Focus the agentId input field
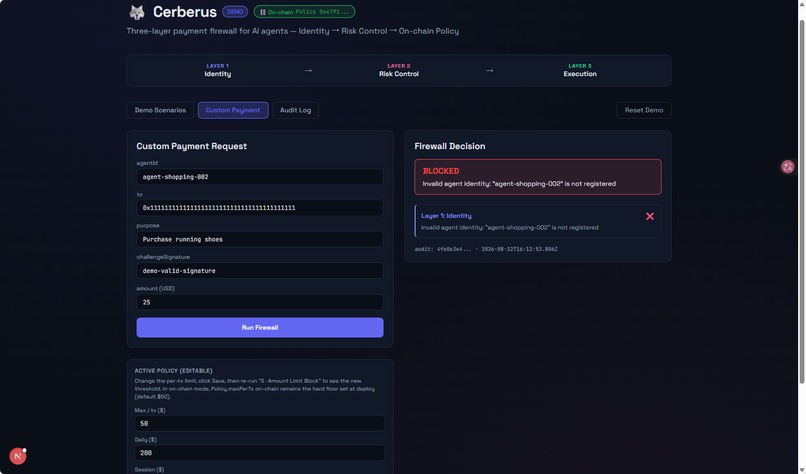 260,176
